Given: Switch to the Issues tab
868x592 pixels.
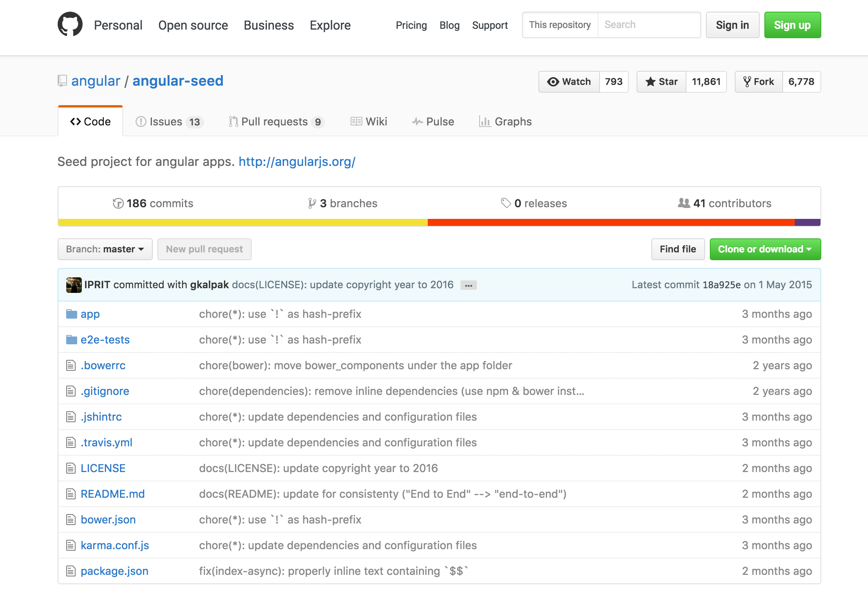Looking at the screenshot, I should click(169, 122).
